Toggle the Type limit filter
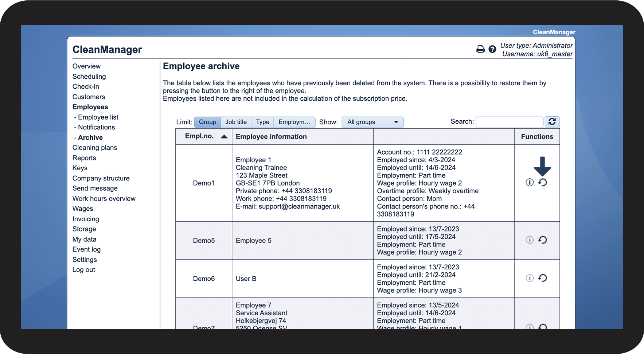This screenshot has width=644, height=354. (262, 122)
